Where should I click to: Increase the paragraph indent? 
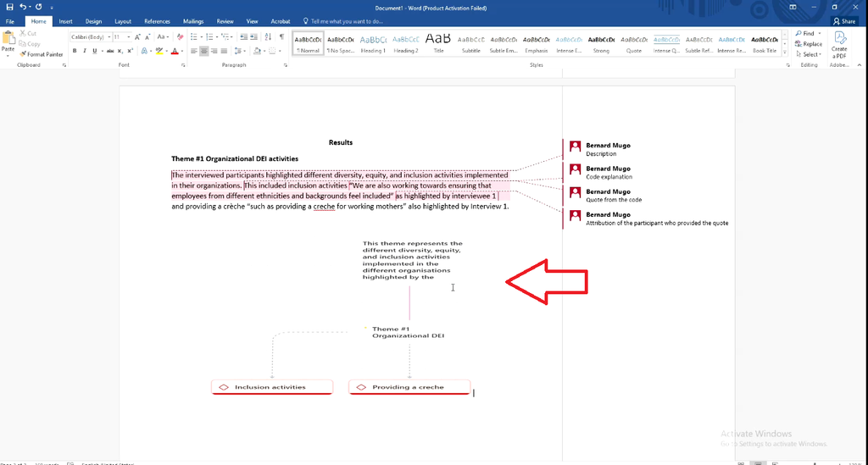(253, 37)
